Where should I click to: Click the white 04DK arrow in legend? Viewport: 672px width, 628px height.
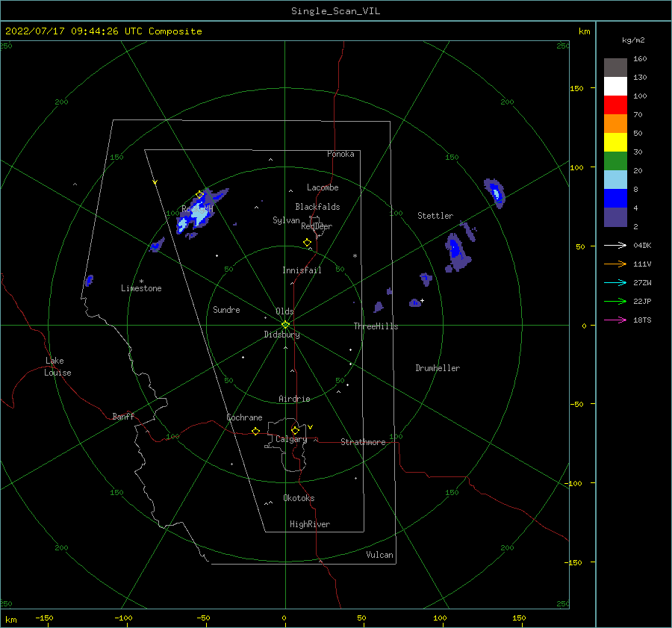pyautogui.click(x=615, y=245)
